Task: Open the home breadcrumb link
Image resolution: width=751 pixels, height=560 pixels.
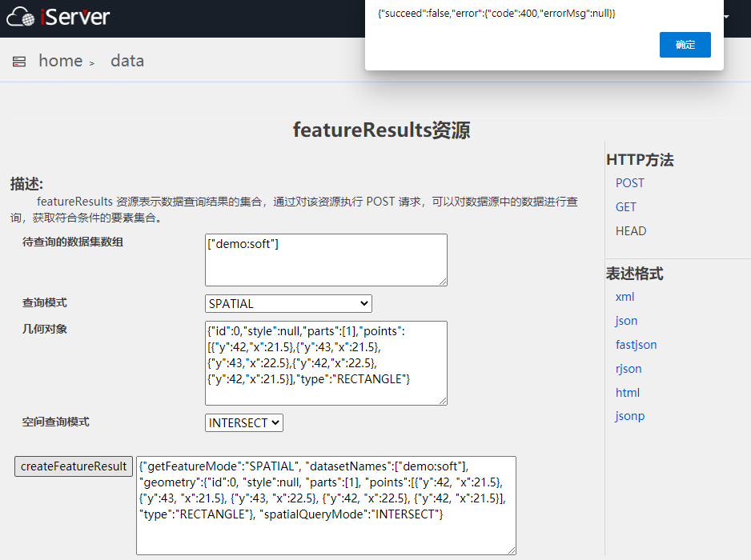Action: tap(60, 61)
